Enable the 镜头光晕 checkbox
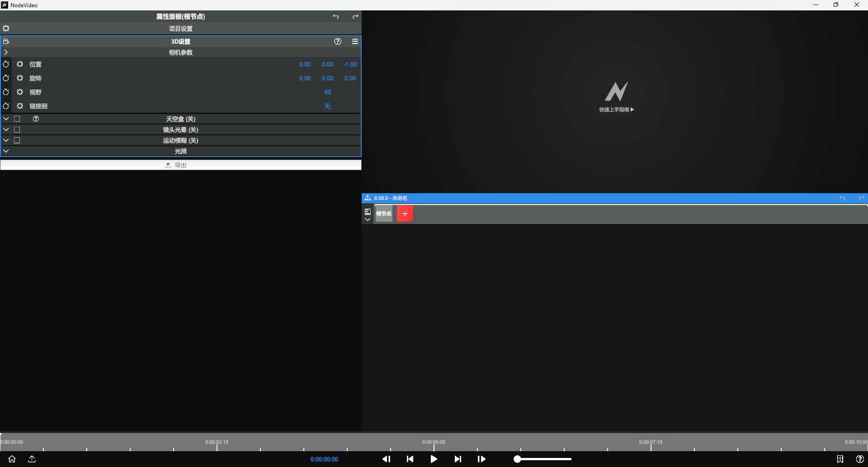 (17, 129)
